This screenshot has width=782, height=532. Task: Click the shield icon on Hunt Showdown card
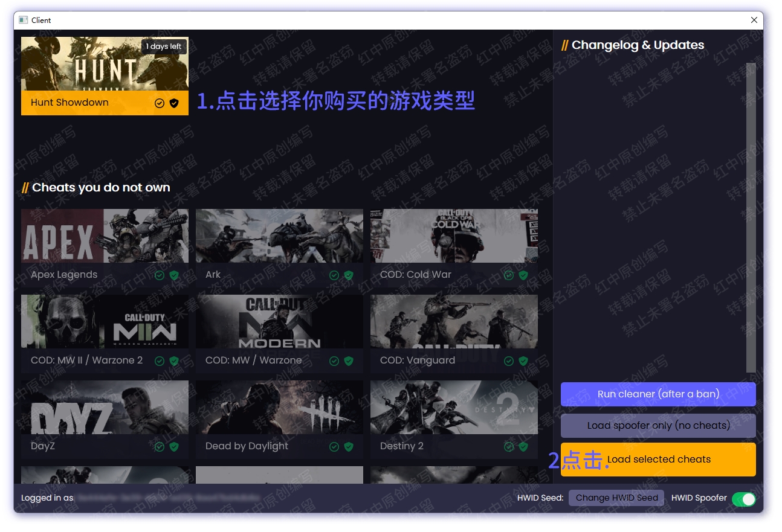[174, 103]
